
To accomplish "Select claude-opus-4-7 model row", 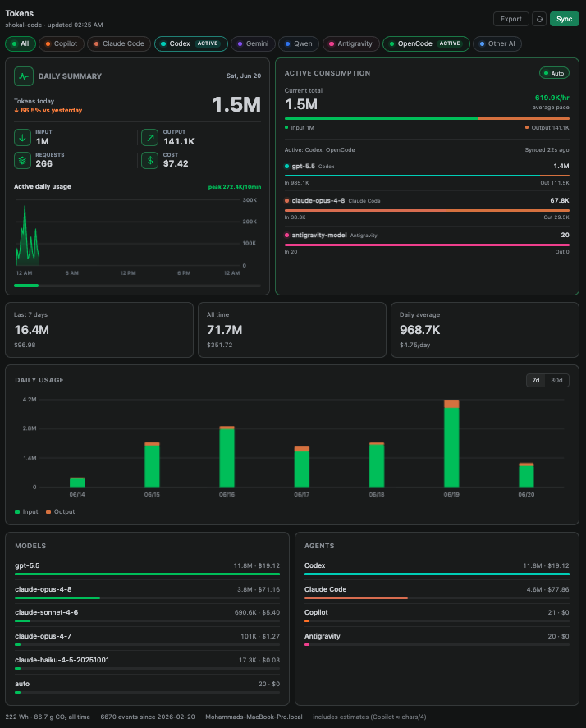I will click(147, 639).
